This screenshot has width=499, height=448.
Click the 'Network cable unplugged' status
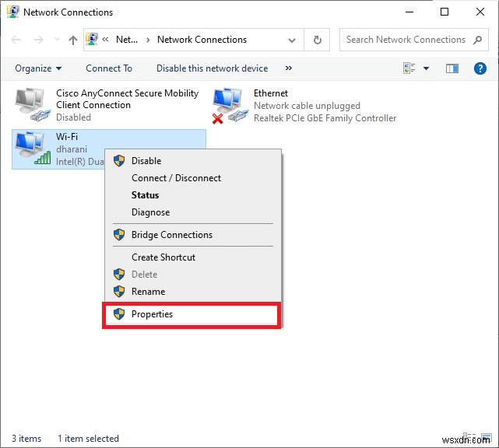[x=307, y=106]
